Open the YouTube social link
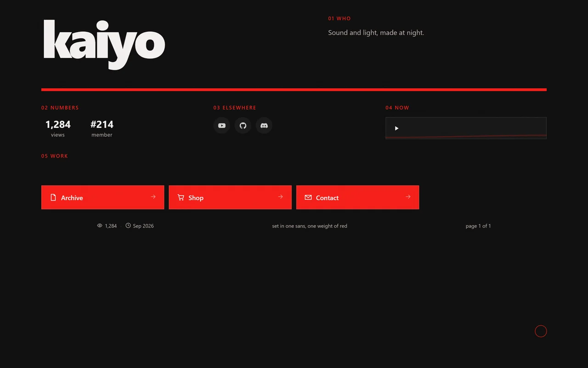Image resolution: width=588 pixels, height=368 pixels. [x=222, y=126]
